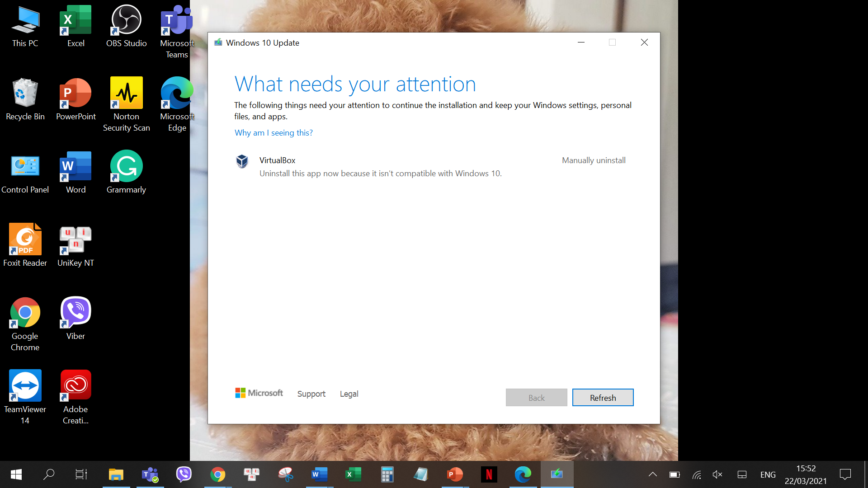Select the Word desktop shortcut
Screen dimensions: 868x488
pos(75,174)
